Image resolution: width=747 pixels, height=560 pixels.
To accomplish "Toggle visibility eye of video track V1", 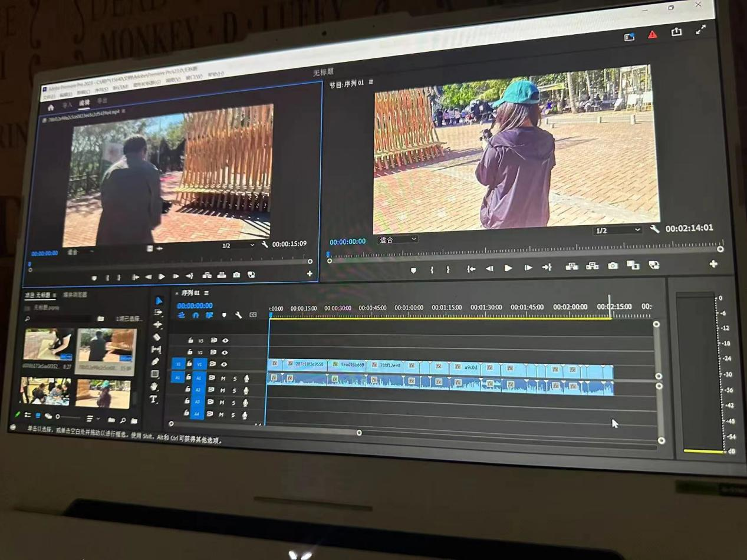I will pos(224,364).
